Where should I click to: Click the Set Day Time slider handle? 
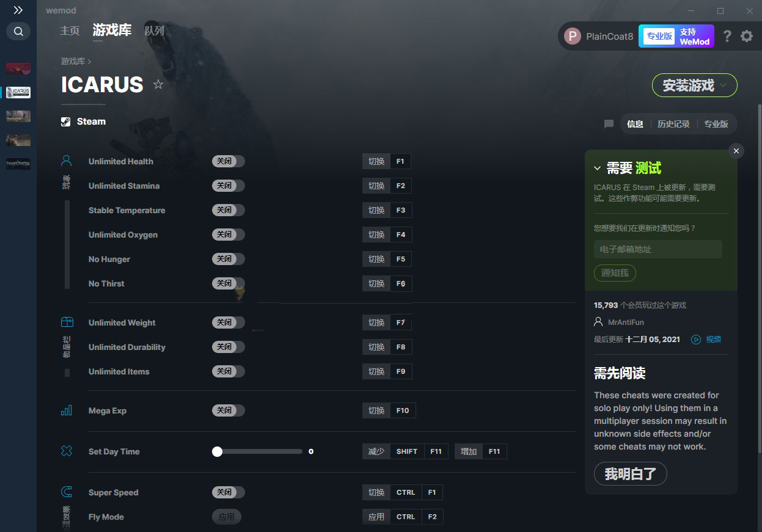click(217, 451)
